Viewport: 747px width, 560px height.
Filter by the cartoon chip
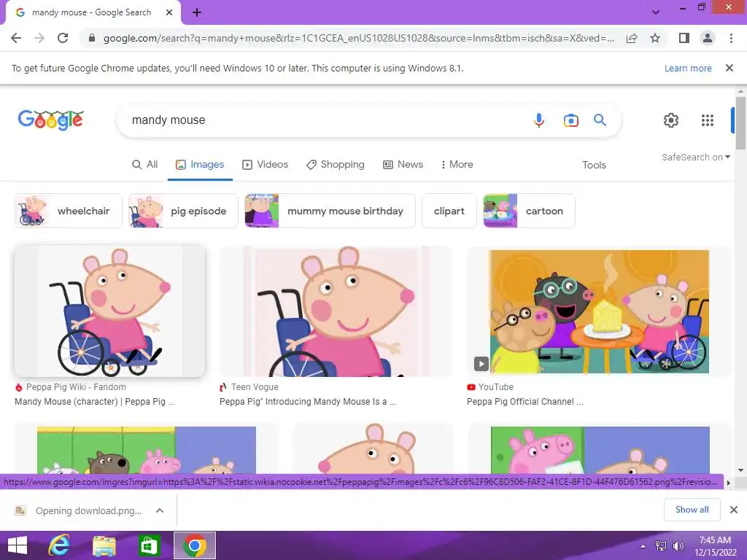click(x=529, y=211)
